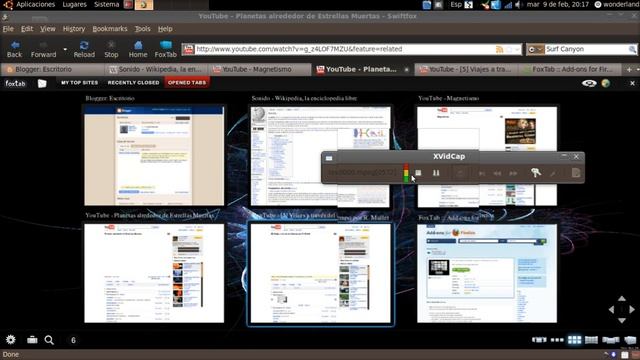Open the File menu
This screenshot has height=360, width=640.
[x=8, y=29]
